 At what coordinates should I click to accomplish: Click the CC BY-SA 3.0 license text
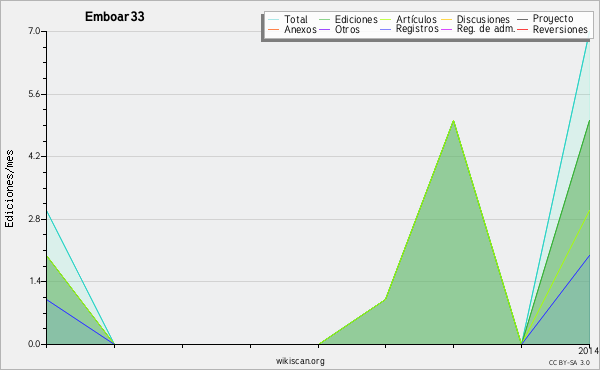click(x=569, y=363)
